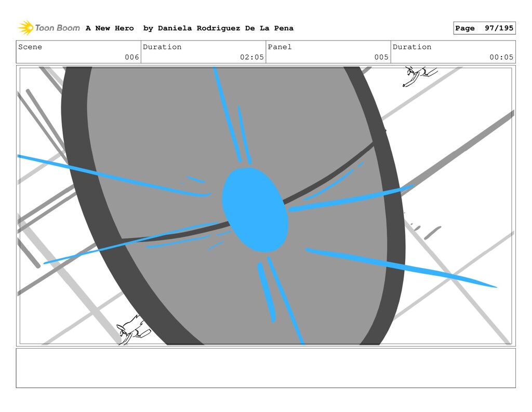The image size is (532, 412).
Task: Click the author text "by Daniela Rodriguez De La Pena"
Action: click(218, 28)
